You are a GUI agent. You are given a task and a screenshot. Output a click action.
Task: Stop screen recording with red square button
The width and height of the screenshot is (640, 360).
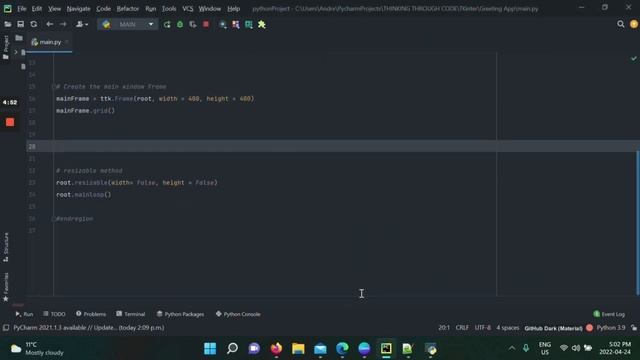[x=10, y=122]
